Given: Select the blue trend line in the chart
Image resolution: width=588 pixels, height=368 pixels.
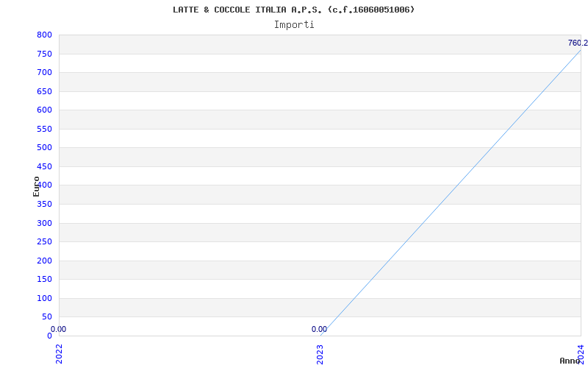Looking at the screenshot, I should coord(451,193).
